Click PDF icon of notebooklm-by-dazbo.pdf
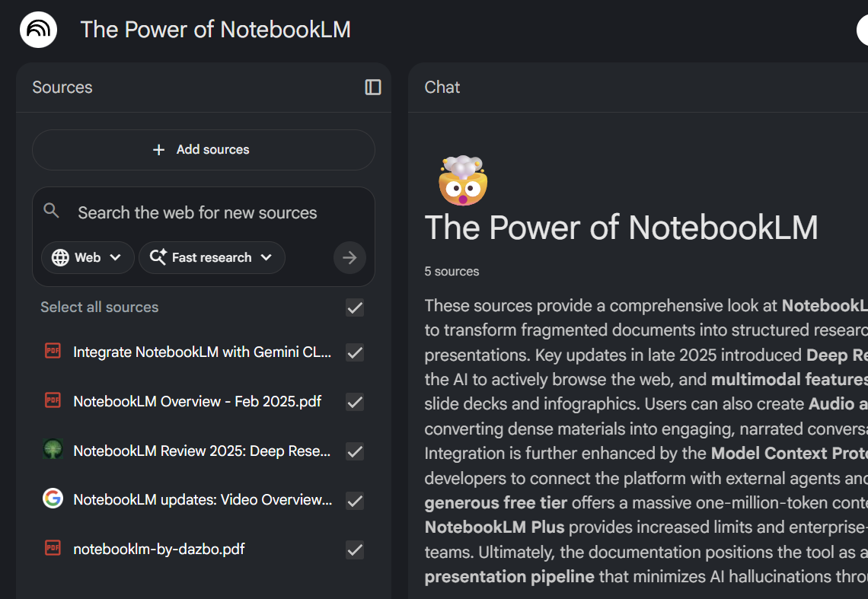Image resolution: width=868 pixels, height=599 pixels. [x=53, y=548]
